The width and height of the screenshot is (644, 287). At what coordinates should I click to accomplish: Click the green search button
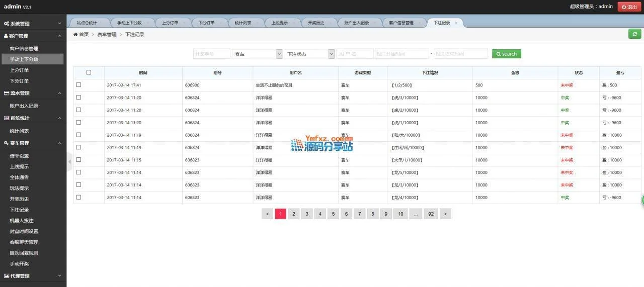(506, 54)
